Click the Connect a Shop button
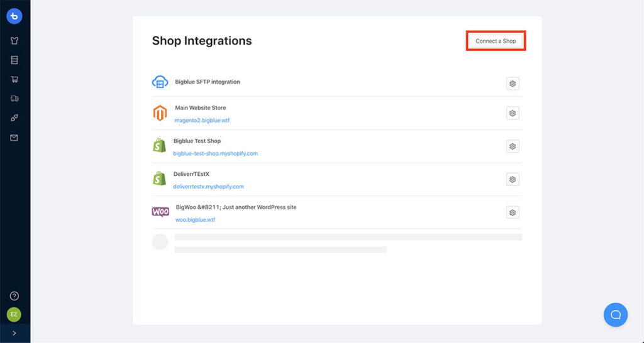The image size is (644, 343). click(x=496, y=41)
